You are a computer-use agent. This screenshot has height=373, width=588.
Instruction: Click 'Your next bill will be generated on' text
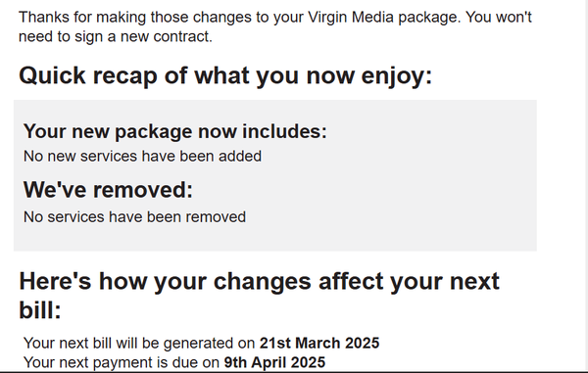139,343
